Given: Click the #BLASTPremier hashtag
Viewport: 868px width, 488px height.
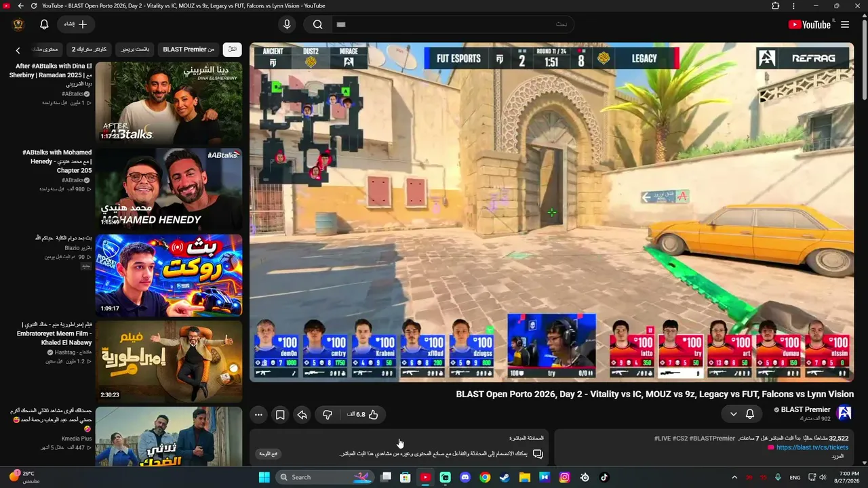Looking at the screenshot, I should 712,439.
